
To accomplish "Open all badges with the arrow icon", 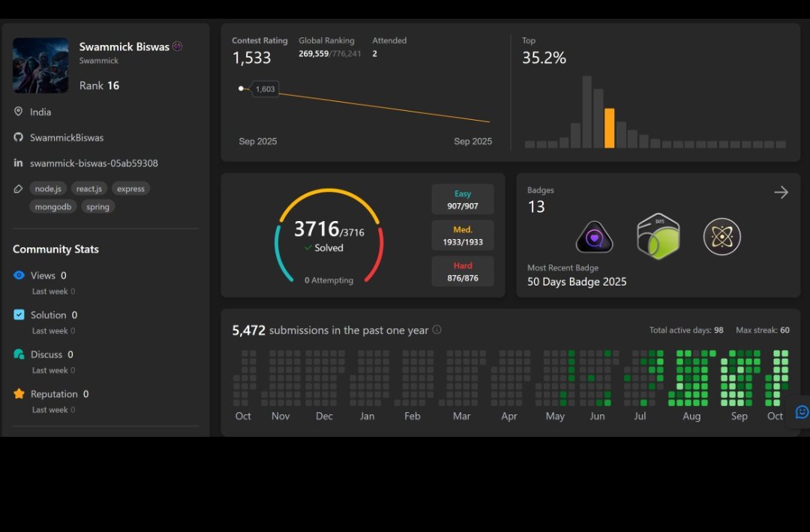I will point(781,193).
